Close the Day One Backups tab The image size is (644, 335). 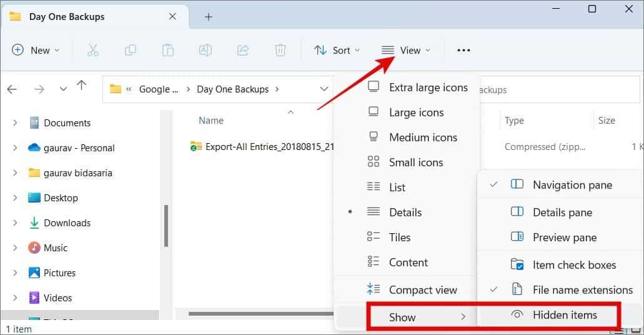pos(172,16)
